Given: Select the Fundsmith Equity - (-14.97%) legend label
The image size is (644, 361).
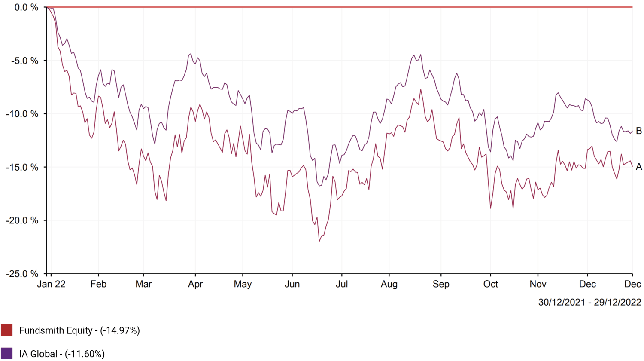Looking at the screenshot, I should pyautogui.click(x=79, y=330).
